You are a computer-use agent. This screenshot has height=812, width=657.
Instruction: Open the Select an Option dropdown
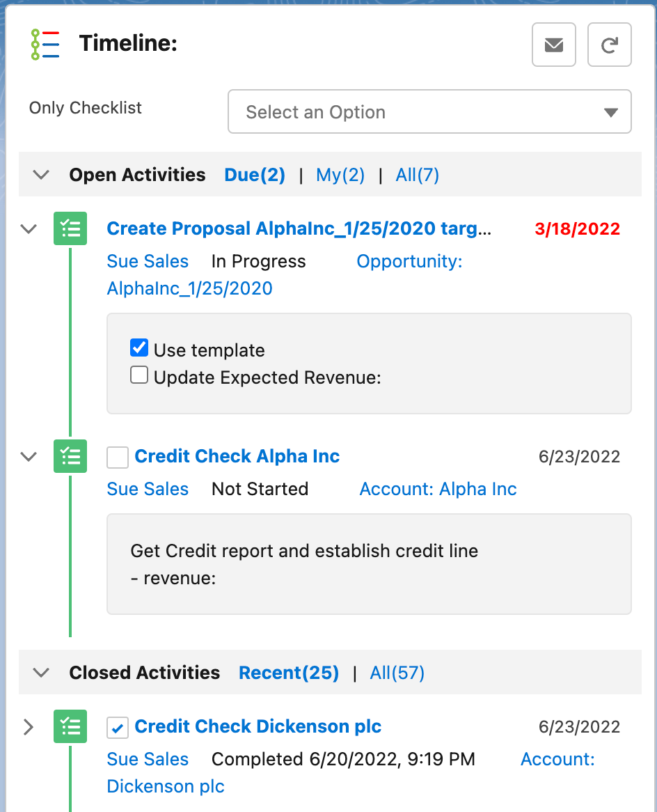pos(429,111)
